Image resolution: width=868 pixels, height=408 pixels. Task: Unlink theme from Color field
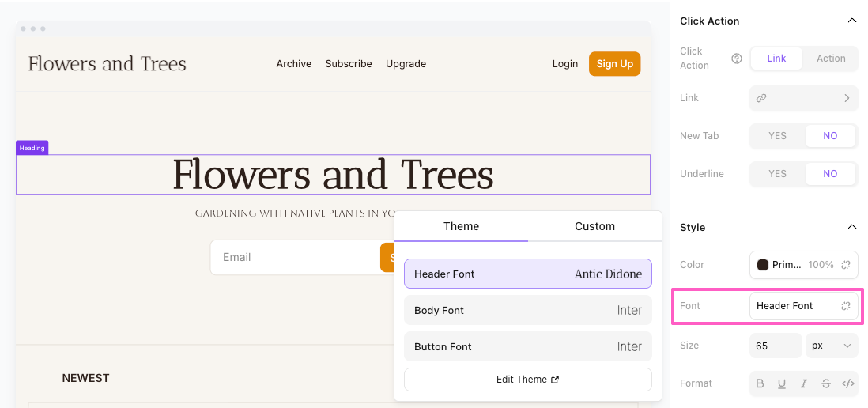tap(846, 265)
